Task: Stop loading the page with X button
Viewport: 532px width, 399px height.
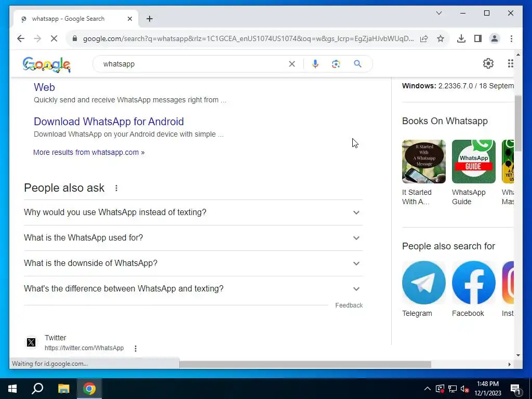Action: point(54,38)
